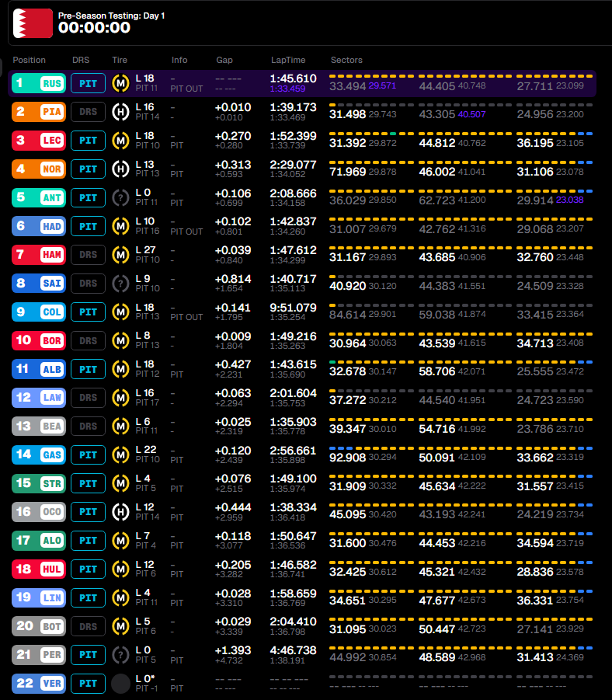
Task: Click the Pre-Season Testing: Day 1 title
Action: [x=112, y=16]
